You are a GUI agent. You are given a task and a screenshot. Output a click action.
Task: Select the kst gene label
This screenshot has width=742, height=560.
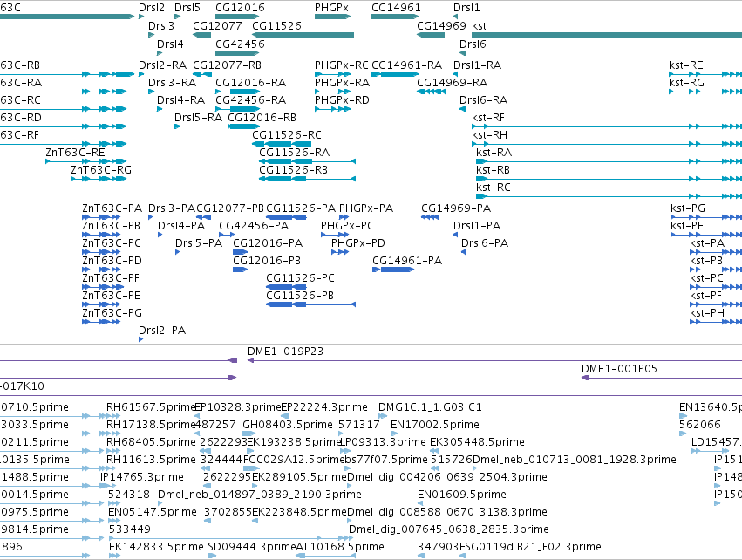pyautogui.click(x=479, y=25)
